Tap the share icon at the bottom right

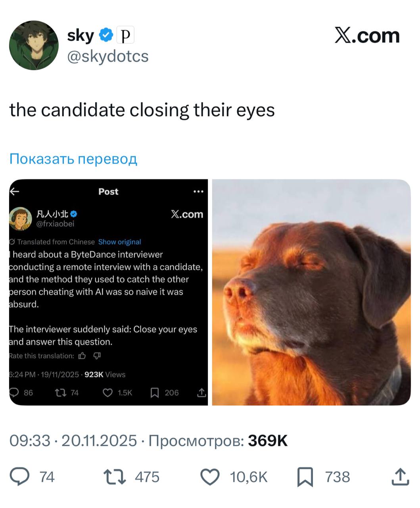pyautogui.click(x=400, y=477)
